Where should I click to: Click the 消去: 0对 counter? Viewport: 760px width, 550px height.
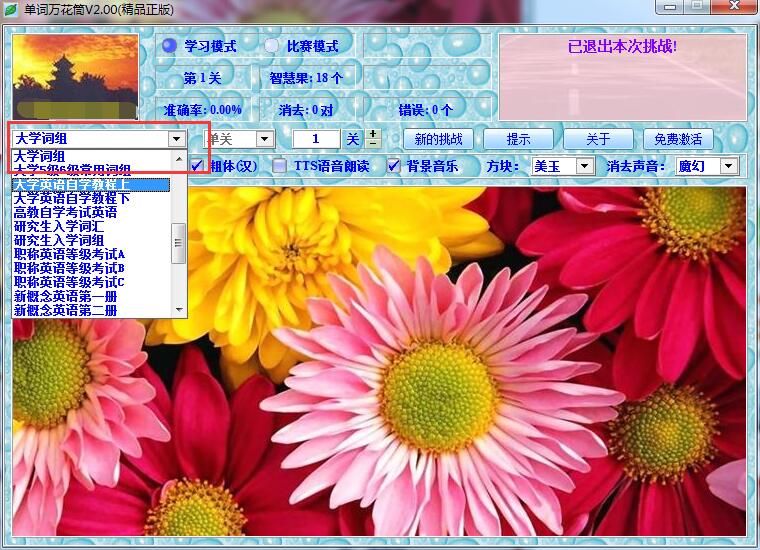[306, 110]
